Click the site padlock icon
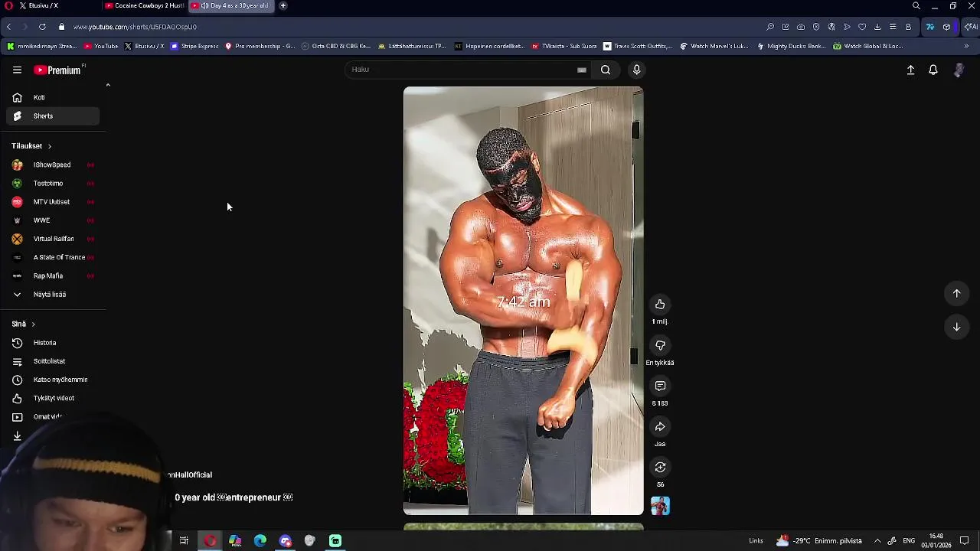 pyautogui.click(x=62, y=27)
